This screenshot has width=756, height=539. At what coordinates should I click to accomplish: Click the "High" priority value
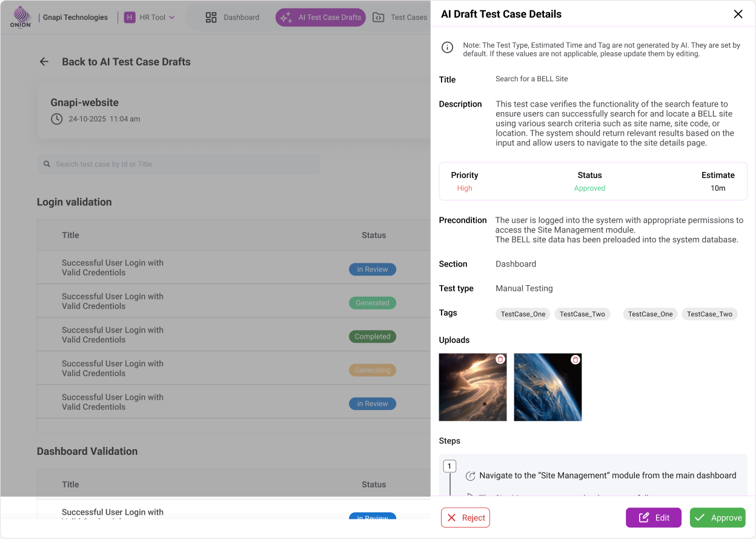pyautogui.click(x=465, y=188)
